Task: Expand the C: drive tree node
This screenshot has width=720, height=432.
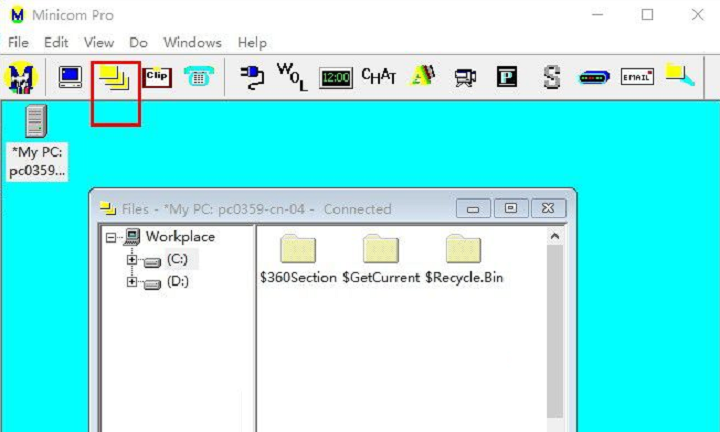Action: (131, 260)
